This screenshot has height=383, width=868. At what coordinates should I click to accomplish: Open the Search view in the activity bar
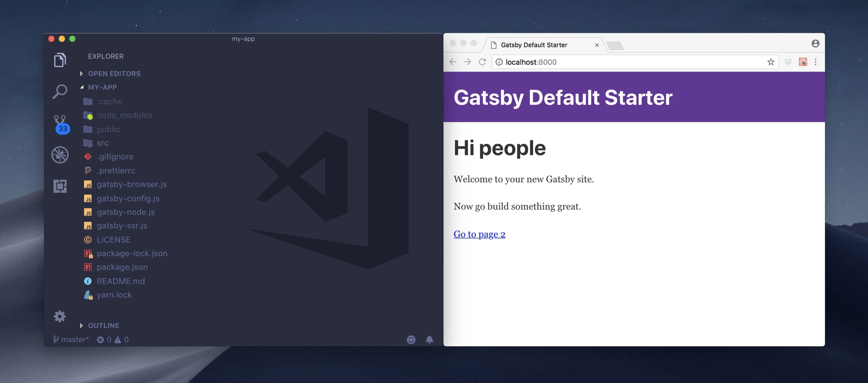point(60,91)
